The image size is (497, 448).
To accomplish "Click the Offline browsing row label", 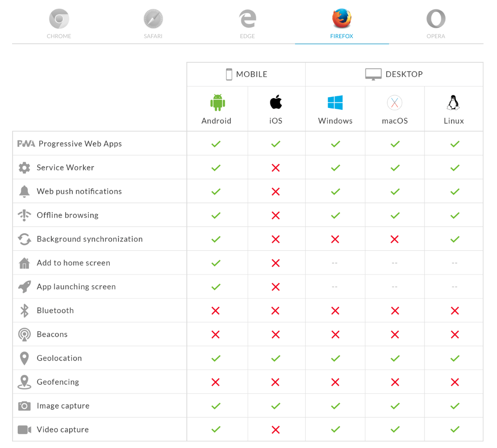I will pyautogui.click(x=67, y=215).
